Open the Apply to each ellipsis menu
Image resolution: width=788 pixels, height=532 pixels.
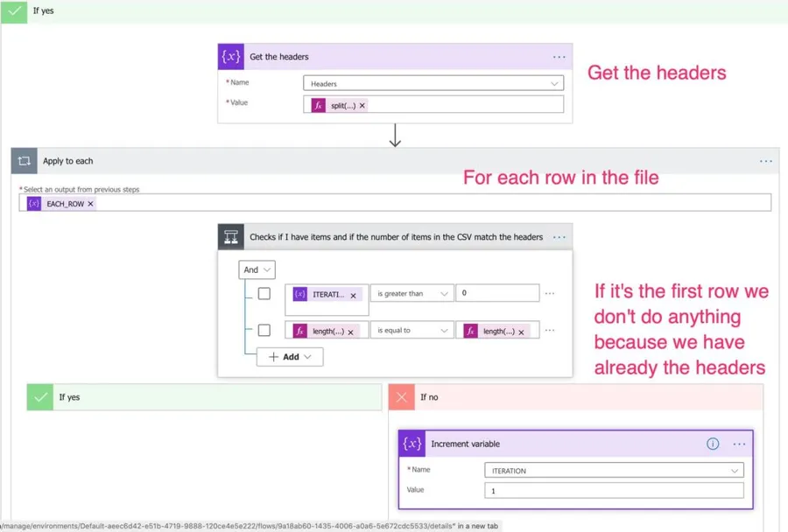[766, 161]
